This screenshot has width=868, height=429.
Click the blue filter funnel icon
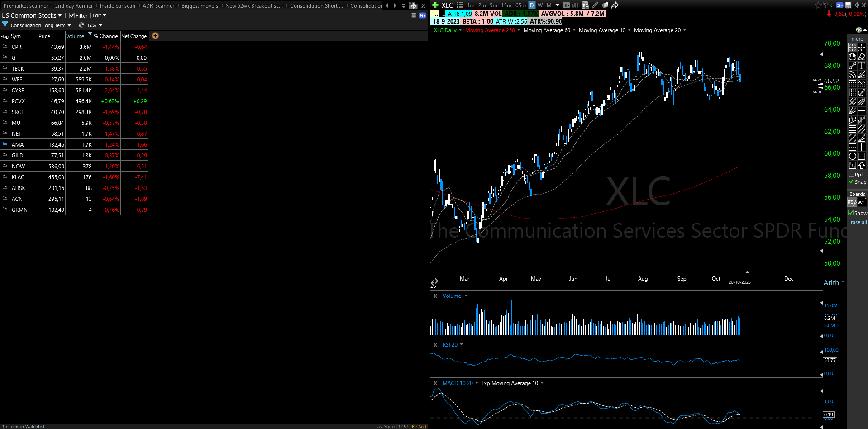(x=5, y=25)
